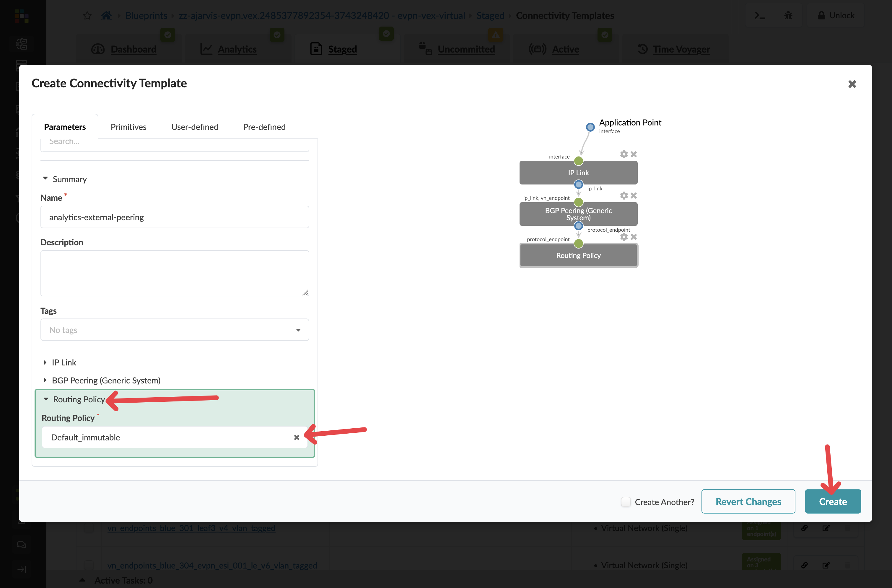Open gear settings for BGP Peering primitive
This screenshot has height=588, width=892.
pyautogui.click(x=624, y=195)
